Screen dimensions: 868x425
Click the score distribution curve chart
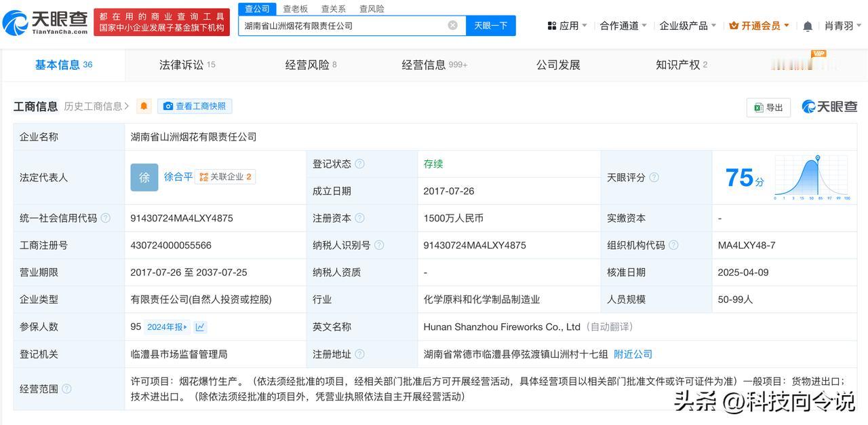tap(811, 177)
